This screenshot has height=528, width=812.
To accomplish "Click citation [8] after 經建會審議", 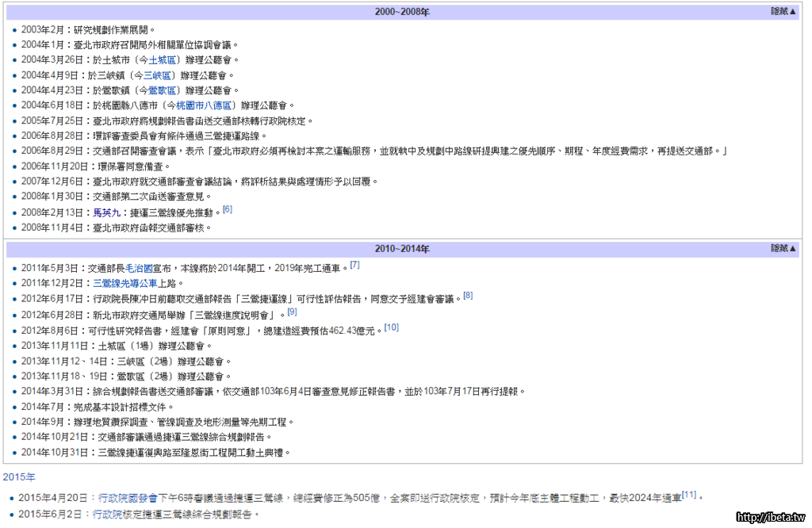I will (x=468, y=296).
